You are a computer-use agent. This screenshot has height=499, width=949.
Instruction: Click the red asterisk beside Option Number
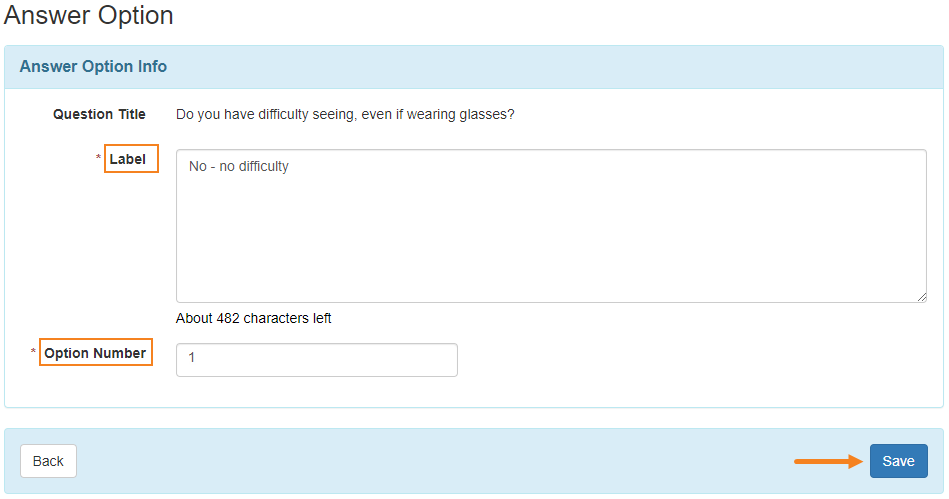point(33,352)
